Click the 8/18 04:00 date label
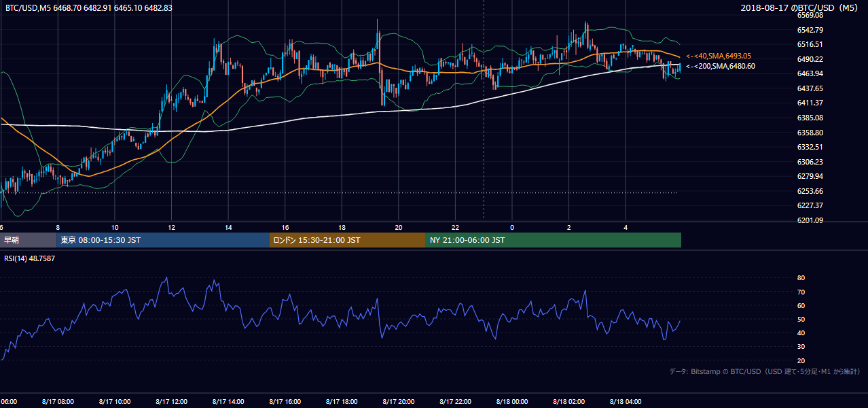Image resolution: width=868 pixels, height=408 pixels. coord(626,402)
